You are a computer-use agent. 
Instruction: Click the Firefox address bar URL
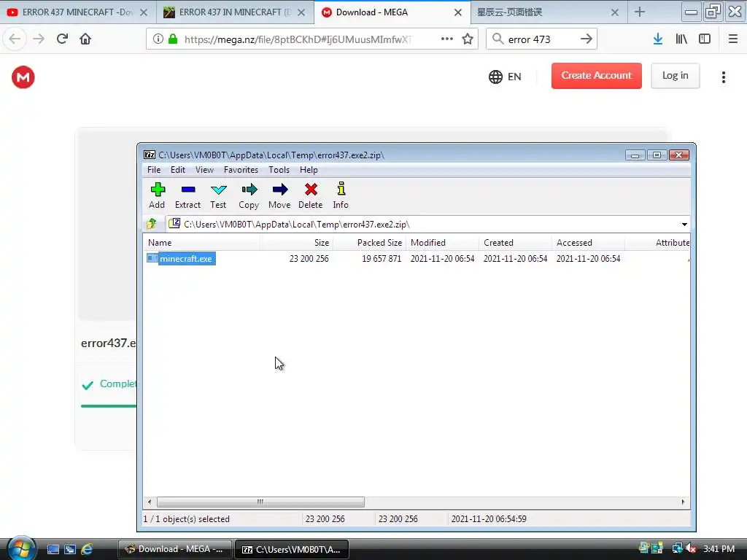click(298, 39)
